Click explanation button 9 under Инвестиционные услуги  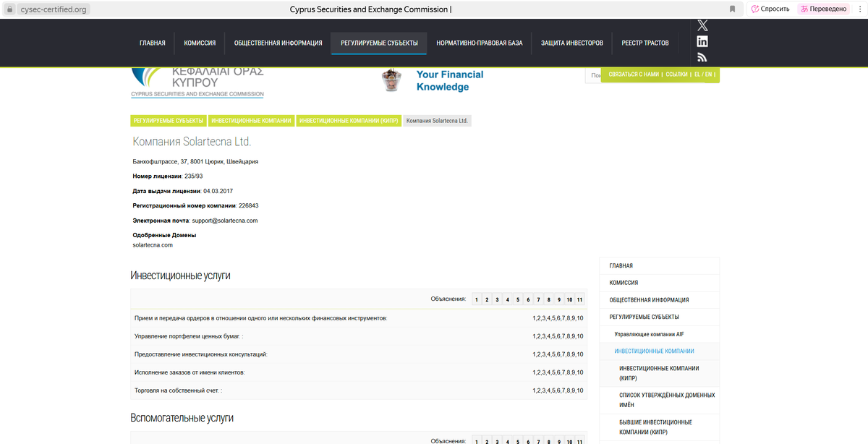pos(559,299)
